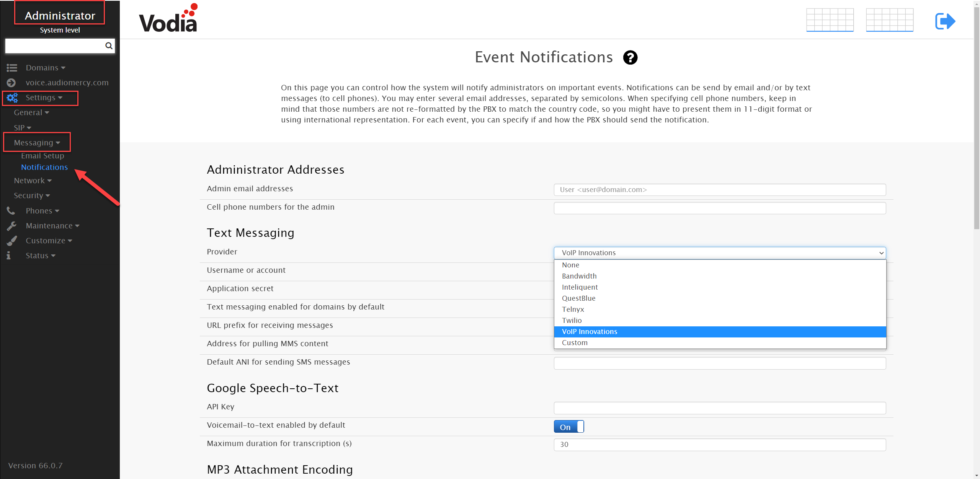
Task: Select Bandwidth provider option
Action: click(720, 276)
